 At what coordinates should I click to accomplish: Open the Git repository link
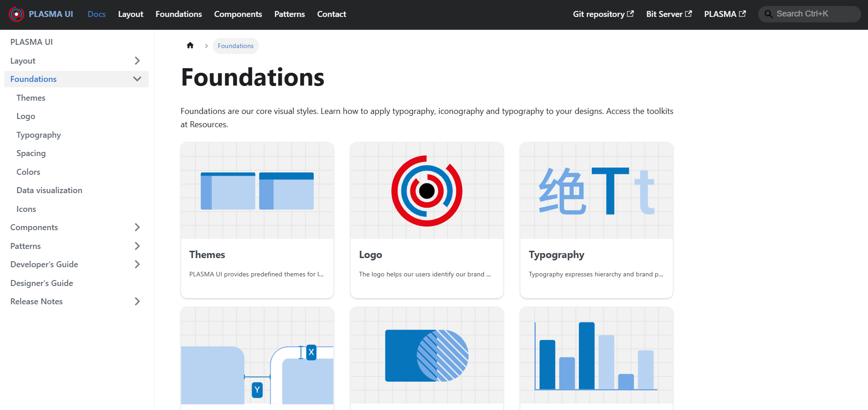[603, 14]
